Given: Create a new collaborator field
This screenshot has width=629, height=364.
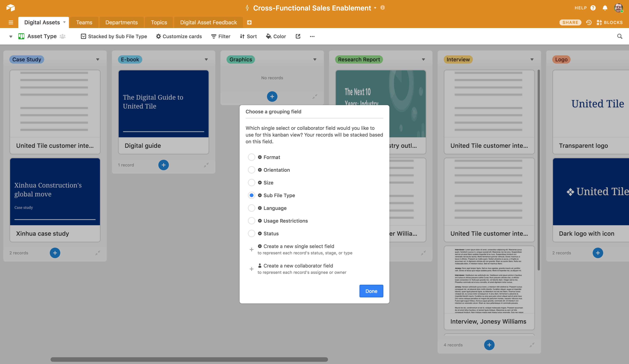Looking at the screenshot, I should click(298, 269).
